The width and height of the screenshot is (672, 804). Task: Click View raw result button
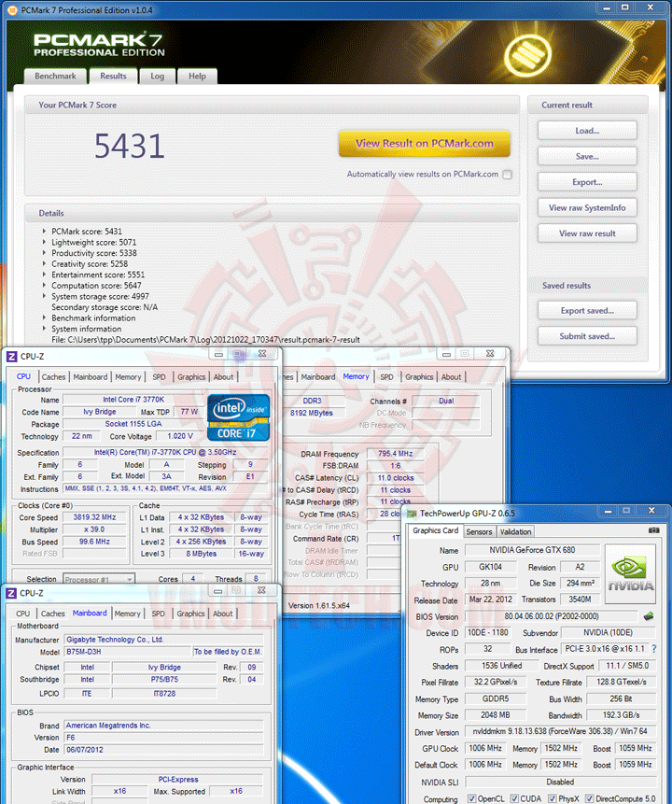587,233
